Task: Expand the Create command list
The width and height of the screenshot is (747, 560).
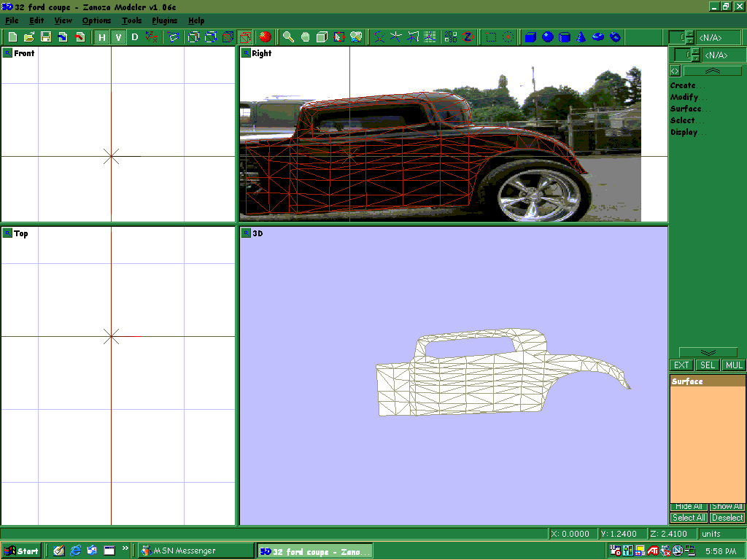Action: click(684, 85)
